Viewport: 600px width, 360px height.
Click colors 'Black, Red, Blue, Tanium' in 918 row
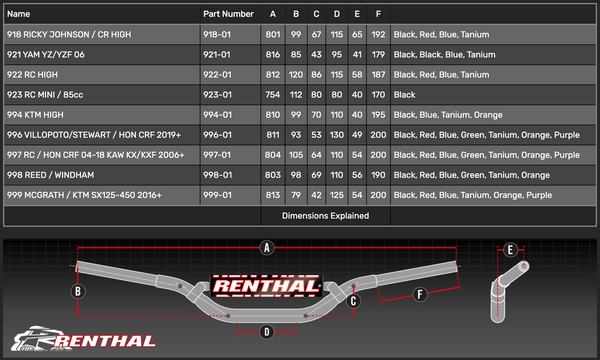(441, 34)
